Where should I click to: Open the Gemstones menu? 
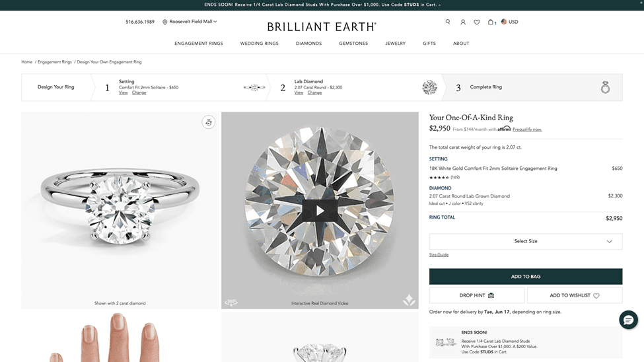pyautogui.click(x=353, y=44)
